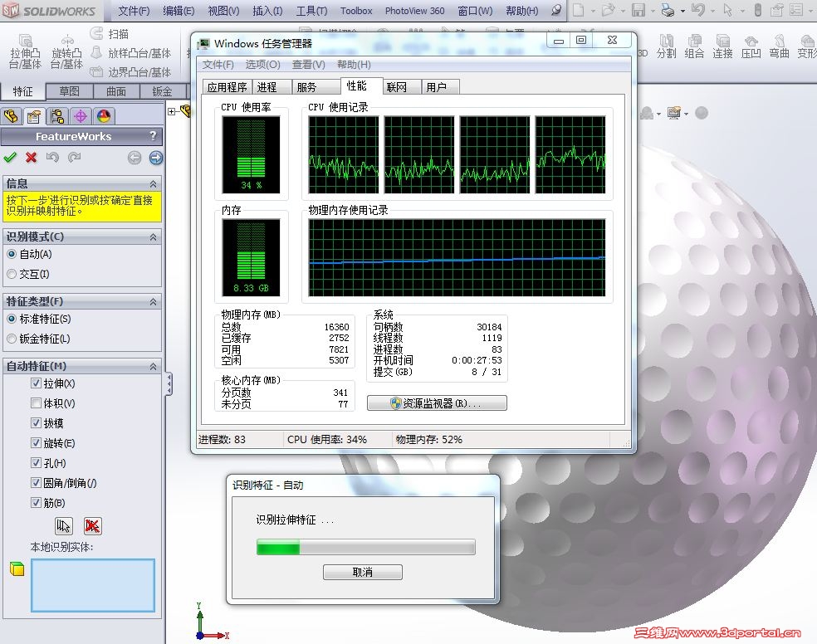Click the select-all feature filters icon
This screenshot has height=644, width=817.
point(64,526)
